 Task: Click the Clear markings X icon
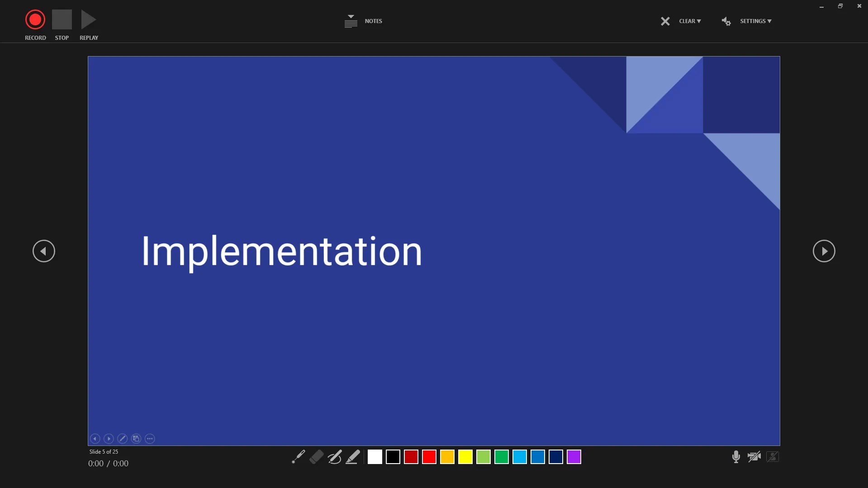pyautogui.click(x=665, y=21)
